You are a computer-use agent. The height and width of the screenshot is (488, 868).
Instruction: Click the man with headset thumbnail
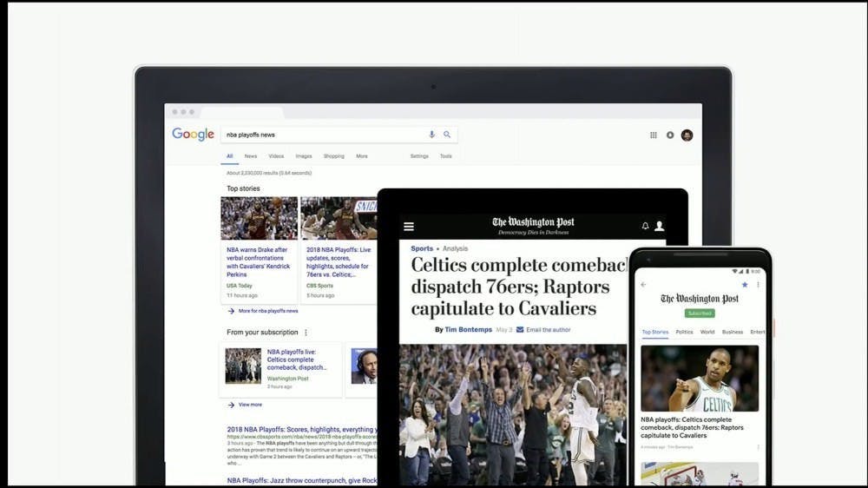point(364,366)
